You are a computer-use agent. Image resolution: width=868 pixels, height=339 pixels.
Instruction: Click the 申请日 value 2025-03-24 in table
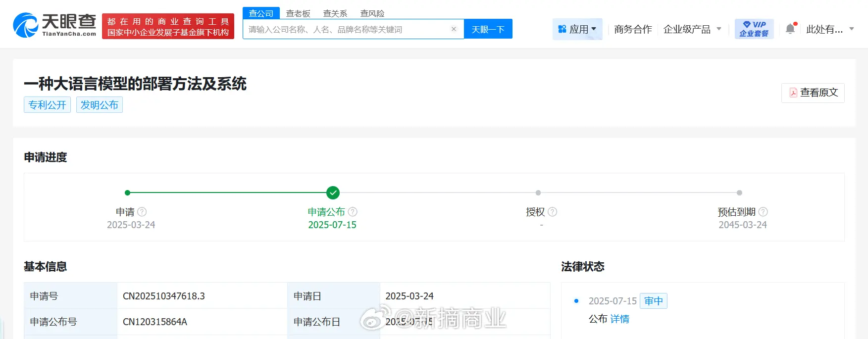pos(409,296)
